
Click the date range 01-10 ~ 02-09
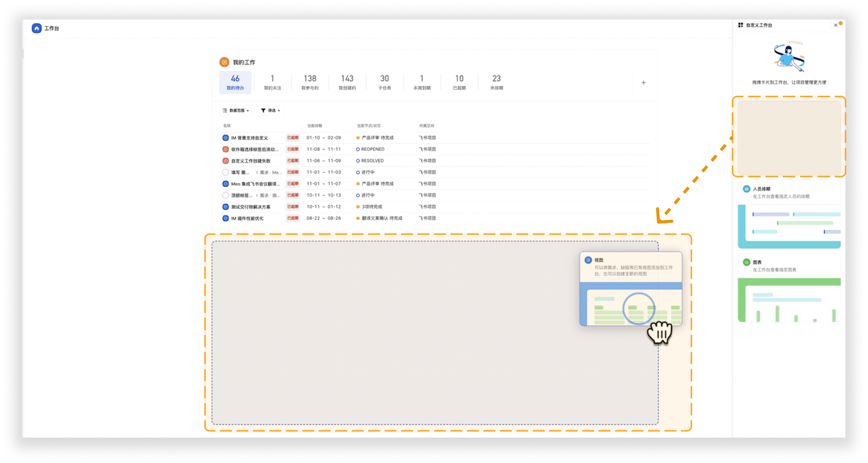pos(324,138)
